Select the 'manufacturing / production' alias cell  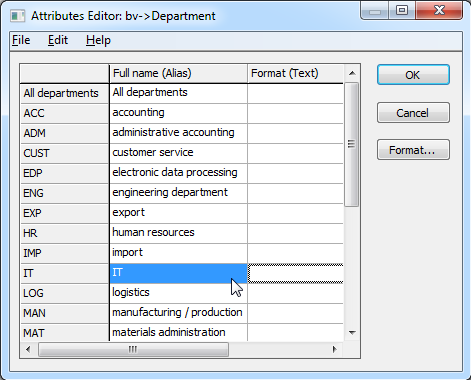pyautogui.click(x=178, y=313)
